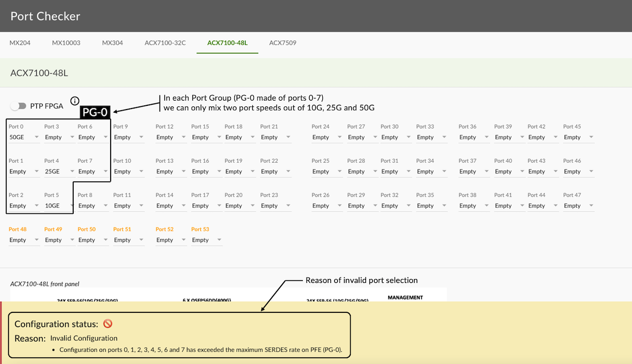The height and width of the screenshot is (364, 632).
Task: Select the ACX7509 tab
Action: pos(283,43)
